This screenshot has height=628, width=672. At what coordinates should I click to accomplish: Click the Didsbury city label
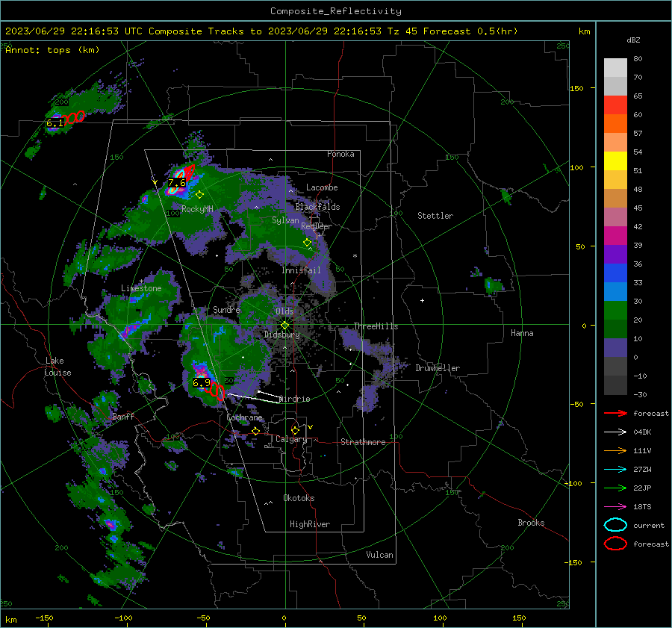pyautogui.click(x=281, y=335)
